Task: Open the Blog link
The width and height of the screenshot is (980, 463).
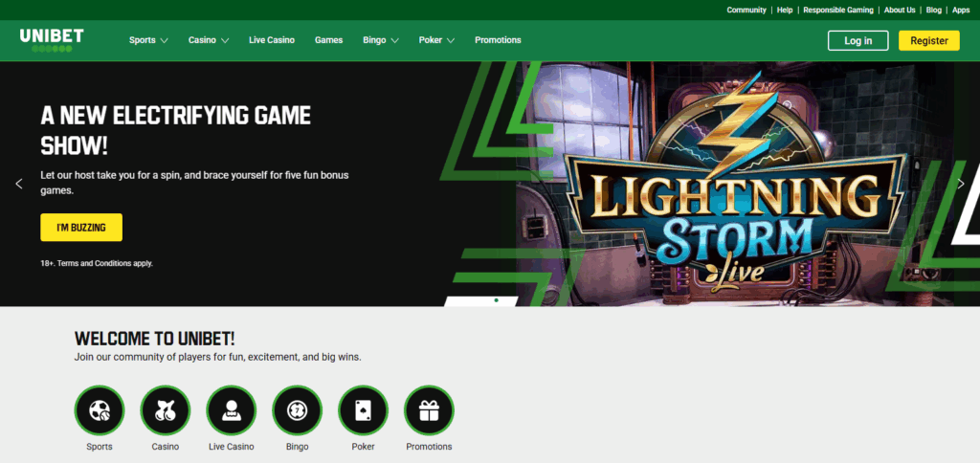Action: point(934,10)
